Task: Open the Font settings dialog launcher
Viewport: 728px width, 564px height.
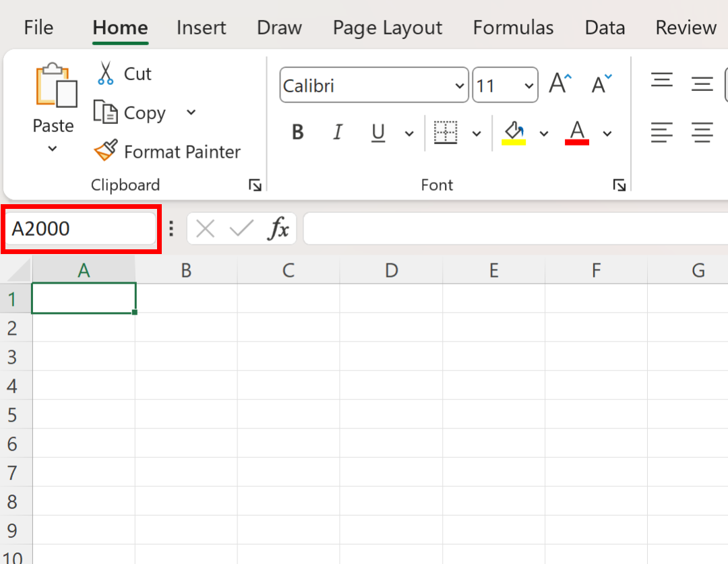Action: point(619,185)
